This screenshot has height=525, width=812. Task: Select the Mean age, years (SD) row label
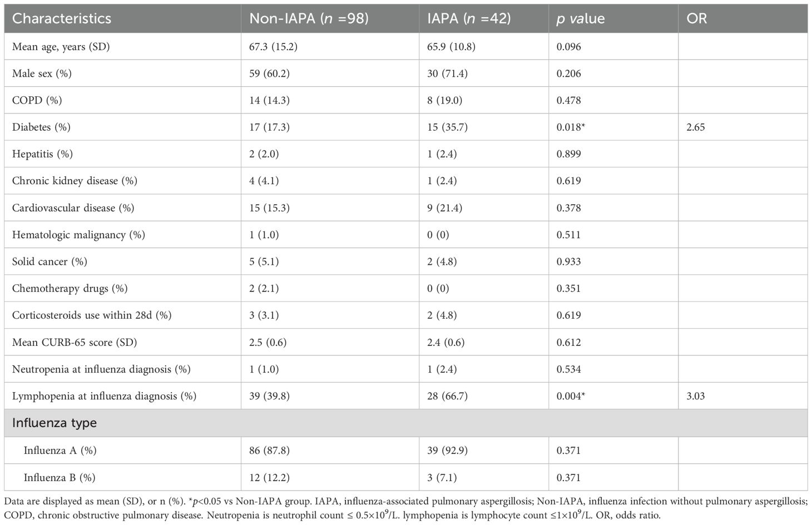point(61,47)
